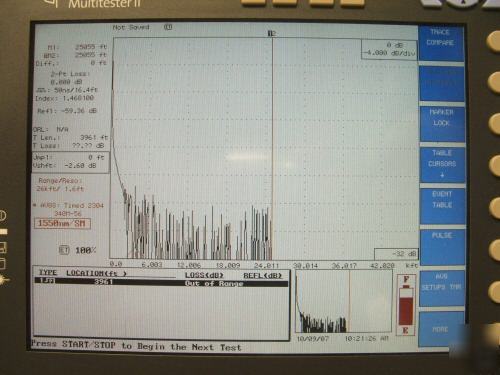500x375 pixels.
Task: Click the Diff 0 ft readout
Action: click(x=71, y=63)
